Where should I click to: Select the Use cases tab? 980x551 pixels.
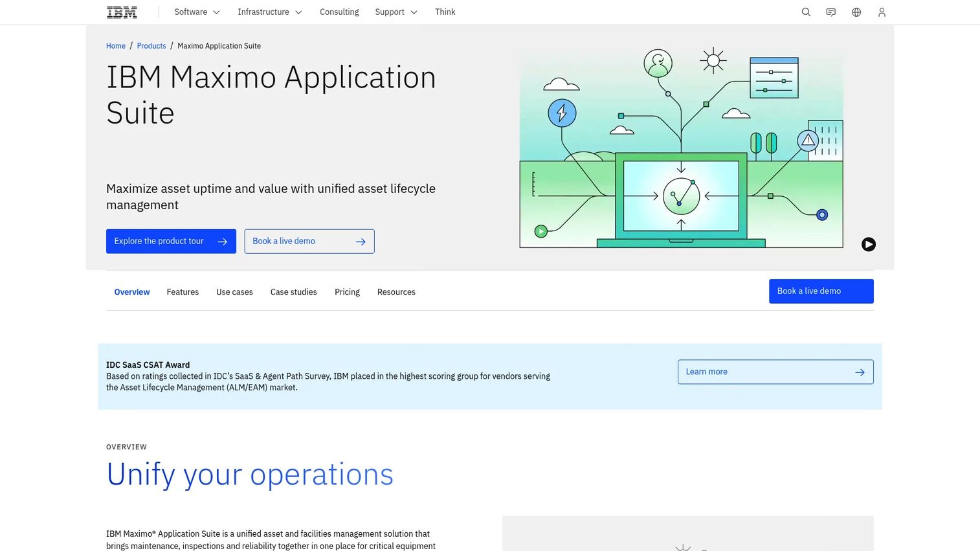[x=234, y=292]
